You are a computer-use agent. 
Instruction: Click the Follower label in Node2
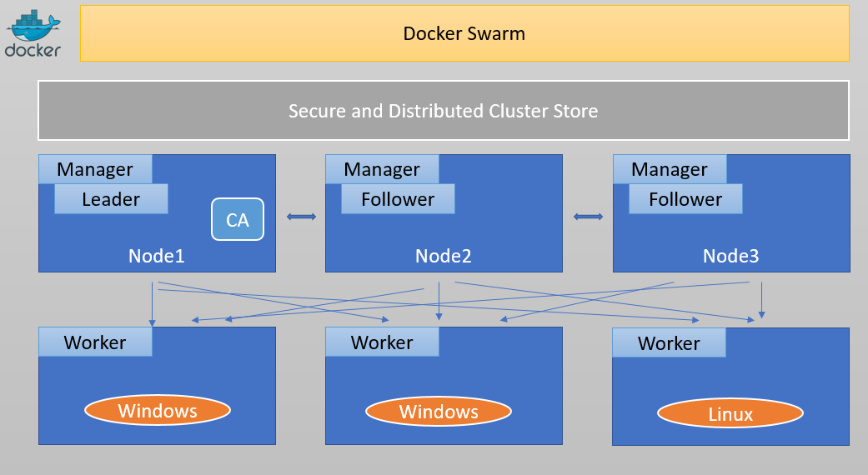398,199
